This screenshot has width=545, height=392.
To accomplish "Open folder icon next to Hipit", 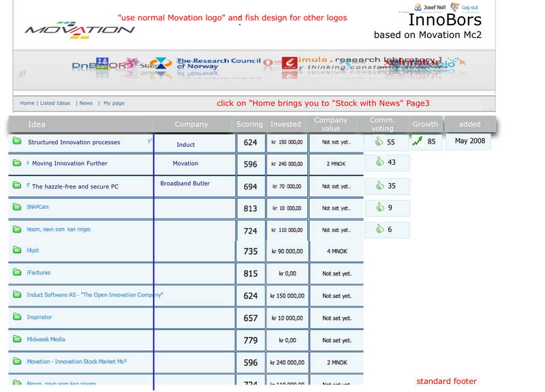I will pyautogui.click(x=16, y=250).
